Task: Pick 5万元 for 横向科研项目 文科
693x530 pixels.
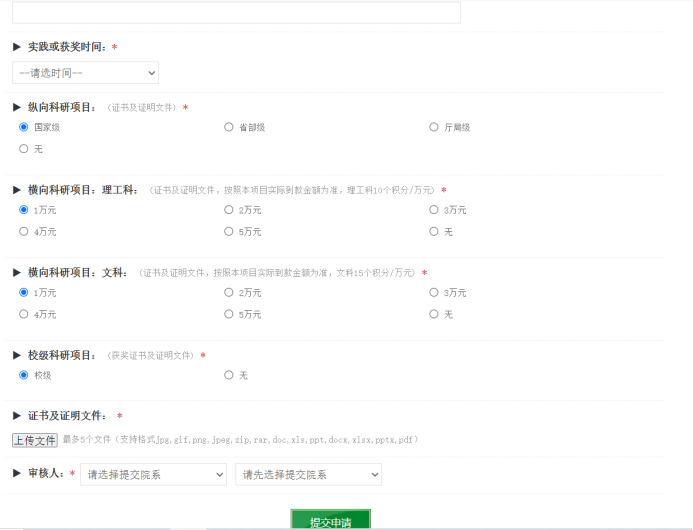Action: click(x=228, y=314)
